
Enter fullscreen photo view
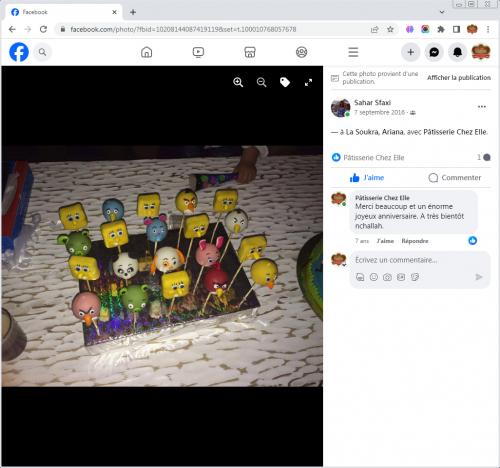[308, 82]
